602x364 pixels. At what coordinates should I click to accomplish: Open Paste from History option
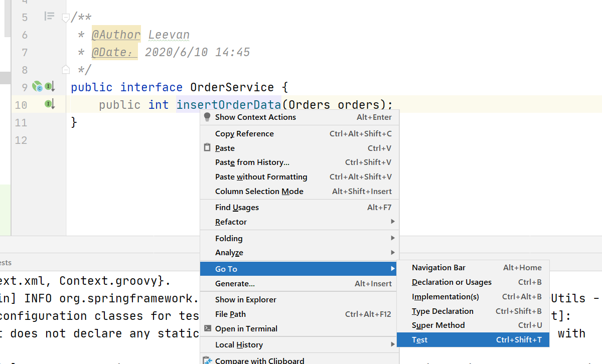pos(299,162)
